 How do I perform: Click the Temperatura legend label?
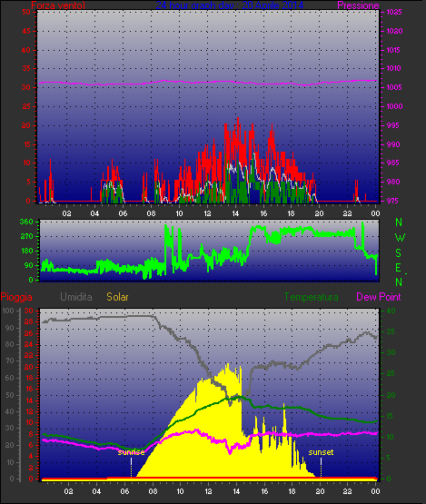(312, 297)
